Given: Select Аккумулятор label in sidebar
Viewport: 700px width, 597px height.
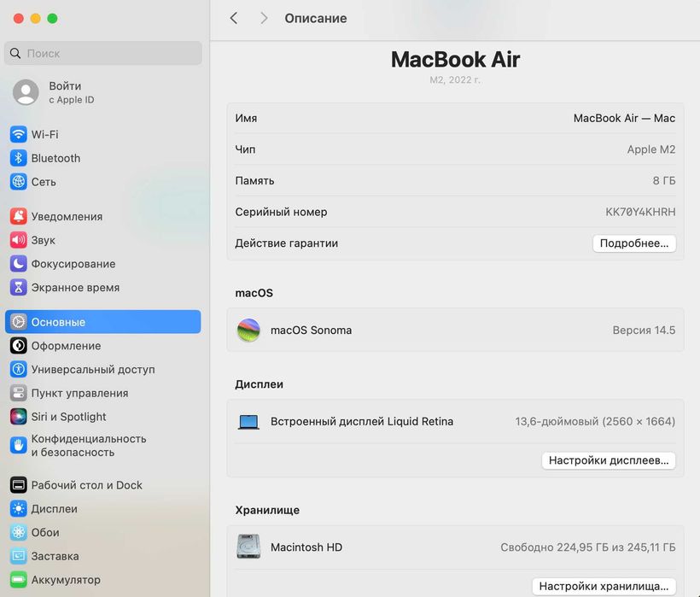Looking at the screenshot, I should point(66,580).
